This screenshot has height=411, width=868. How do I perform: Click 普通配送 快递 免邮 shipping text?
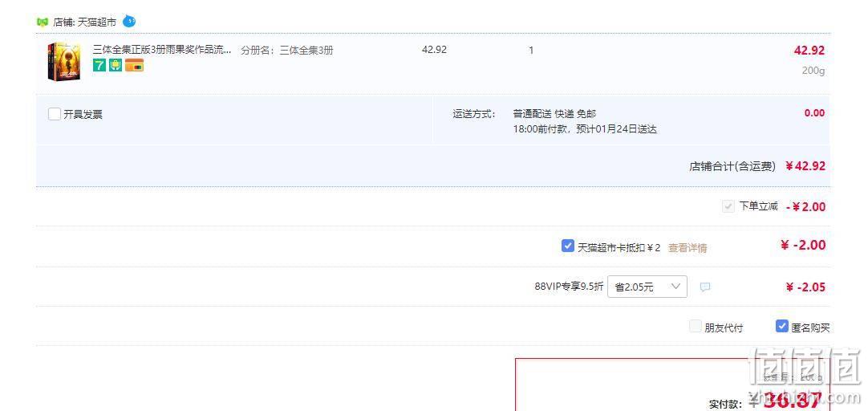point(554,114)
